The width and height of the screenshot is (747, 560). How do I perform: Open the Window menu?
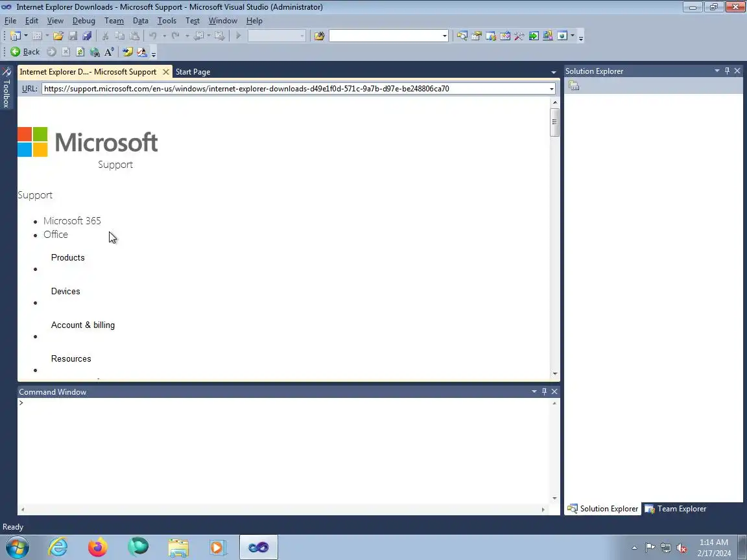pos(223,21)
